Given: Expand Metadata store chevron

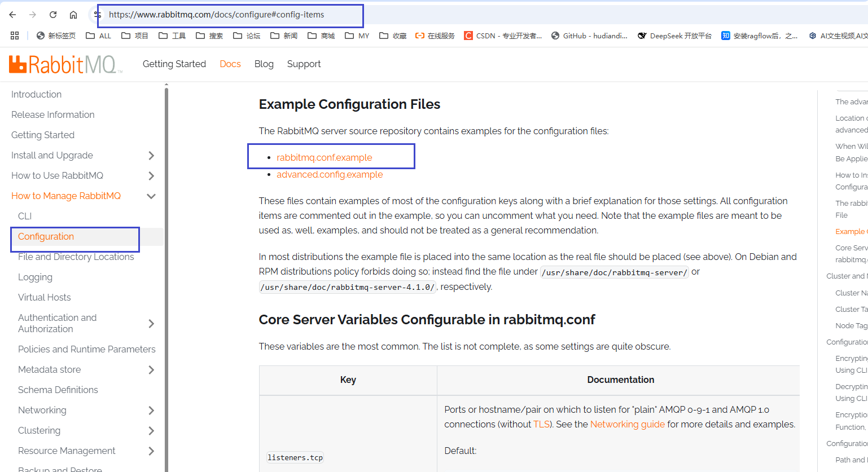Looking at the screenshot, I should pos(151,369).
